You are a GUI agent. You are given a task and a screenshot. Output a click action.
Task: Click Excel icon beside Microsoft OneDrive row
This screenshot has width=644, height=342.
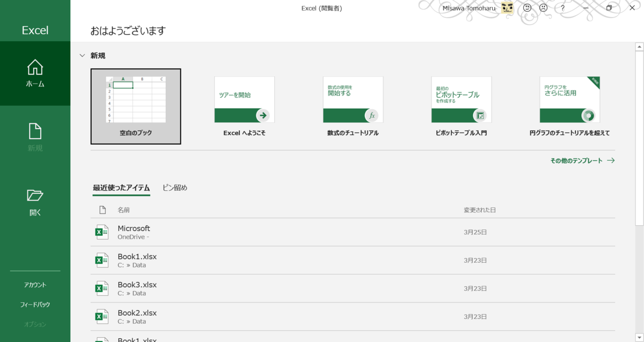[101, 232]
